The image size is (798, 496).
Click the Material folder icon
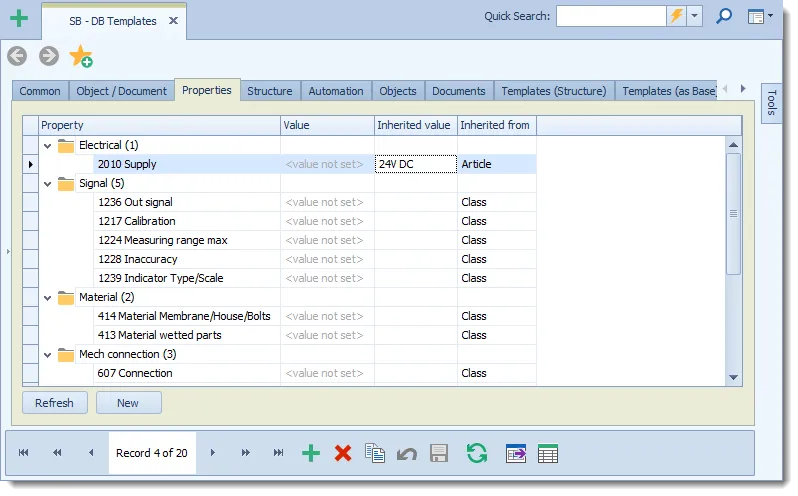click(x=66, y=298)
